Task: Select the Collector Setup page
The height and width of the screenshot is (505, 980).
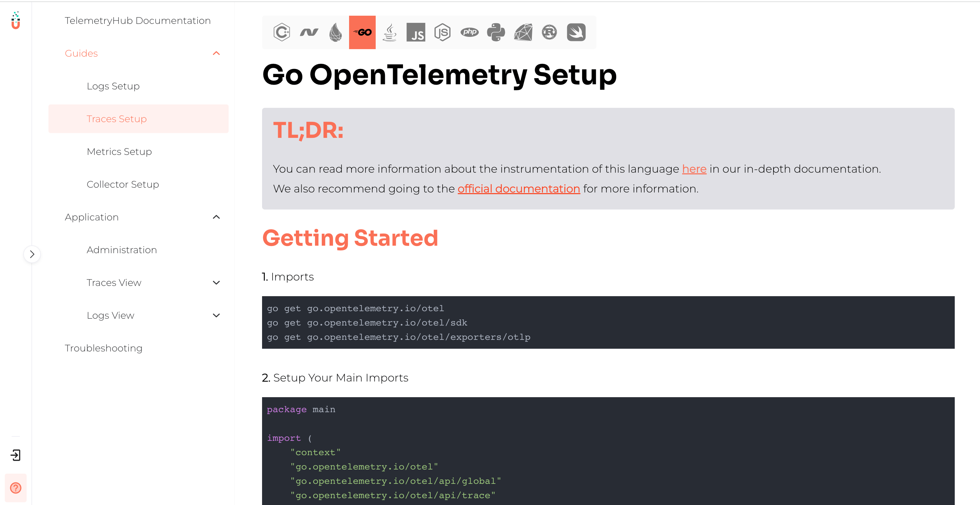Action: pos(123,184)
